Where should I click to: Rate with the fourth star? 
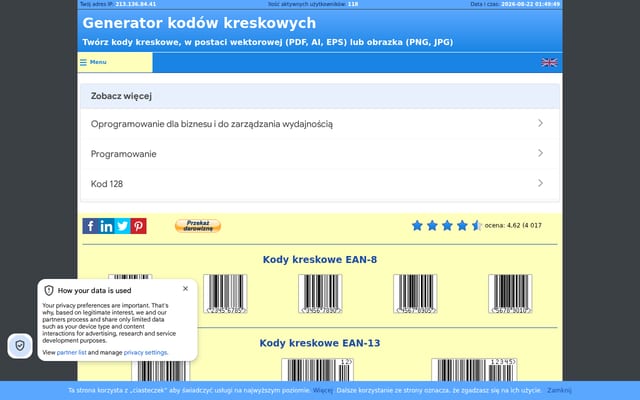tap(462, 225)
